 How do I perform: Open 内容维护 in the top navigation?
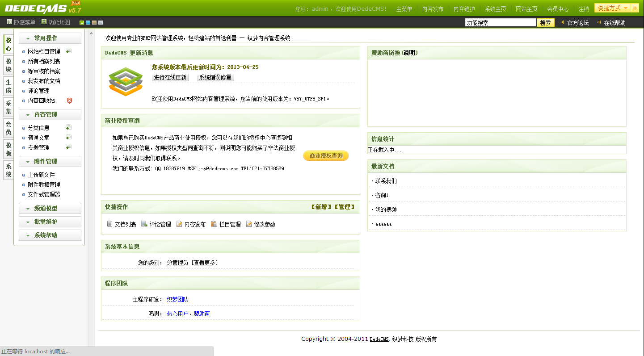point(464,9)
